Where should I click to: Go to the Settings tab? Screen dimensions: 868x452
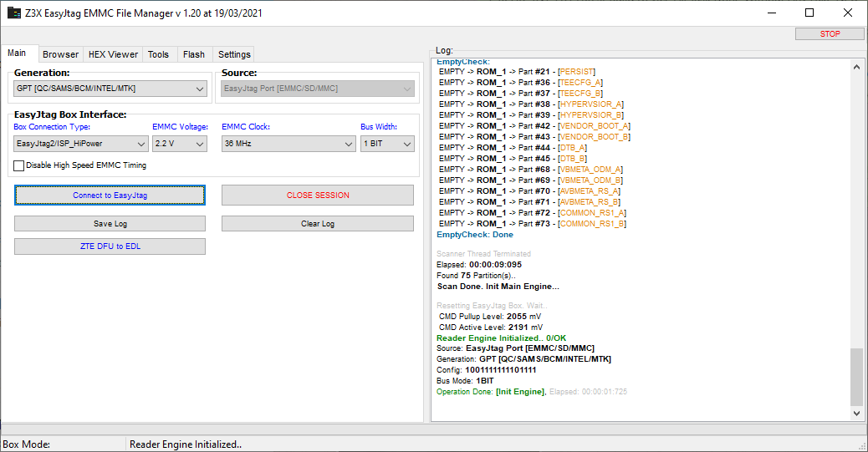click(x=234, y=54)
